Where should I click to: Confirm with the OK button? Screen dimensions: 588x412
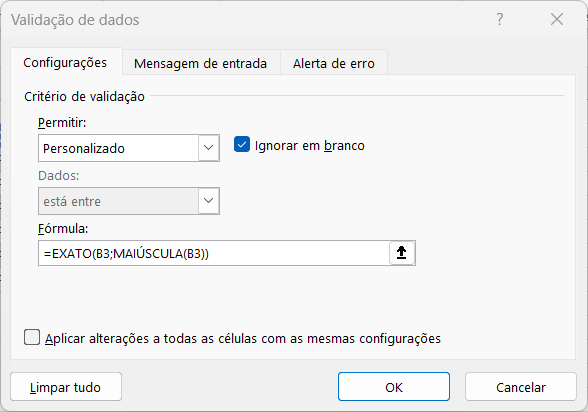[x=394, y=387]
